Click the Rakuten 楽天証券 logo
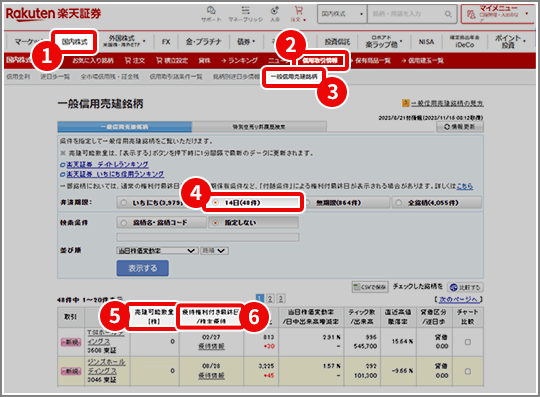The width and height of the screenshot is (540, 397). tap(53, 14)
